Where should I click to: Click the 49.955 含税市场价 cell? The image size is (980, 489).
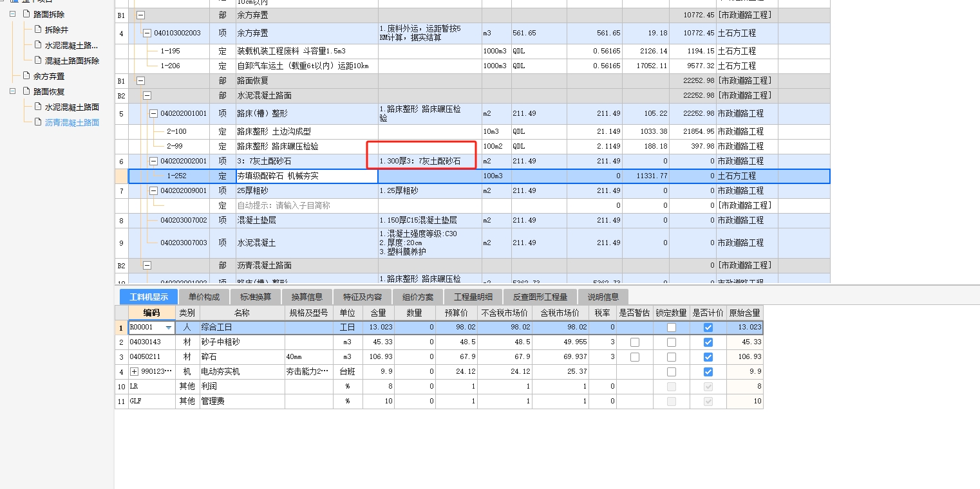[560, 342]
